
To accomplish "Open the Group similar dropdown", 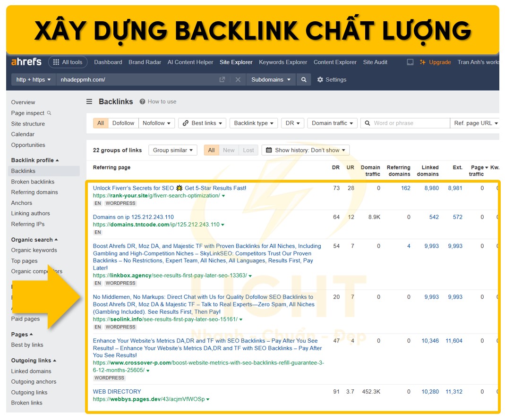I will coord(172,150).
